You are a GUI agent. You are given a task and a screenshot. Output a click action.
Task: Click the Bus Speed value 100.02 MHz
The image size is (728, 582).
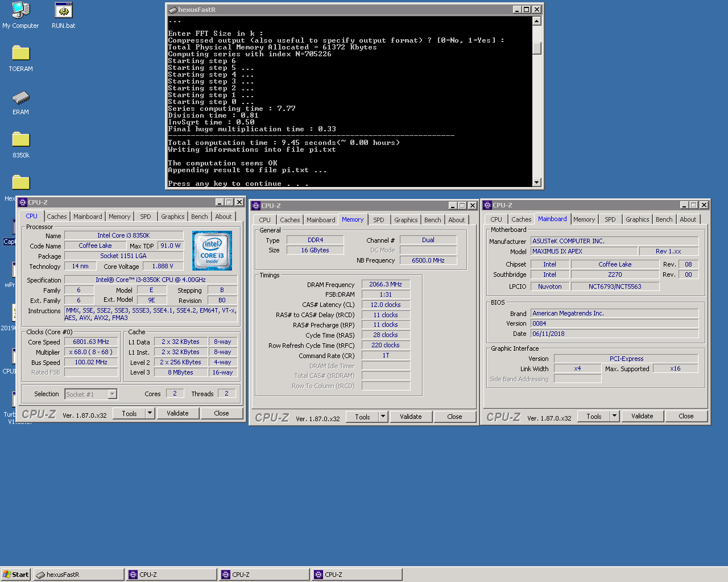pyautogui.click(x=91, y=362)
